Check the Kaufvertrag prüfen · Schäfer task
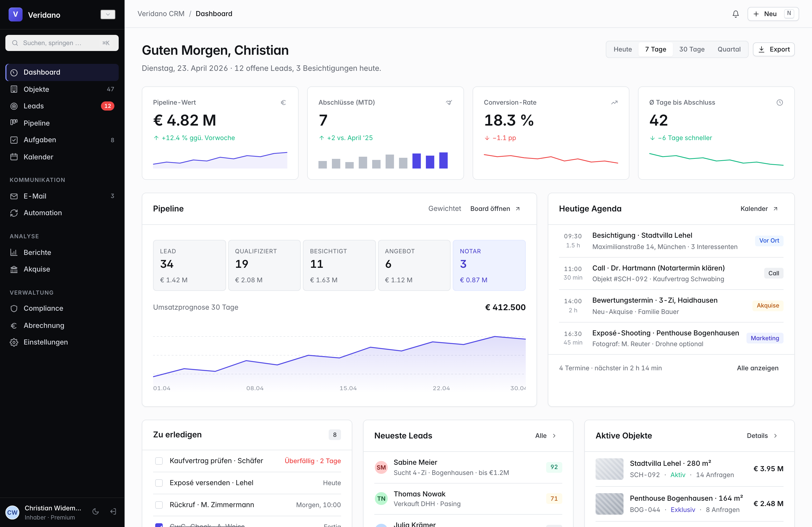This screenshot has width=812, height=527. tap(159, 461)
